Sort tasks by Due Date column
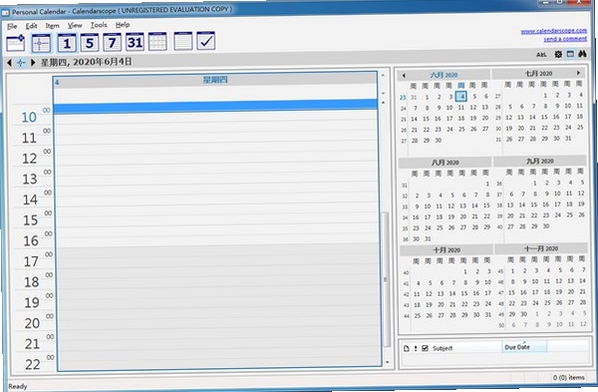The width and height of the screenshot is (598, 392). click(524, 347)
